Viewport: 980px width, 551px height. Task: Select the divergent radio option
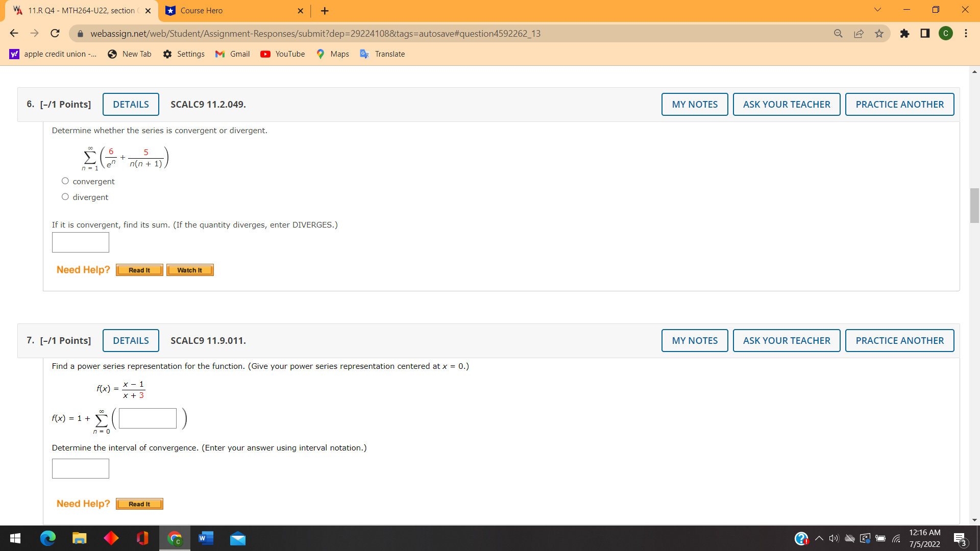tap(65, 197)
